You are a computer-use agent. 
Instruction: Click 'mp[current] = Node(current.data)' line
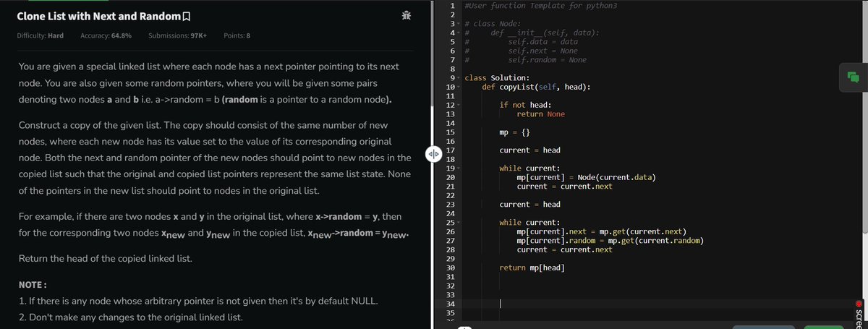587,177
